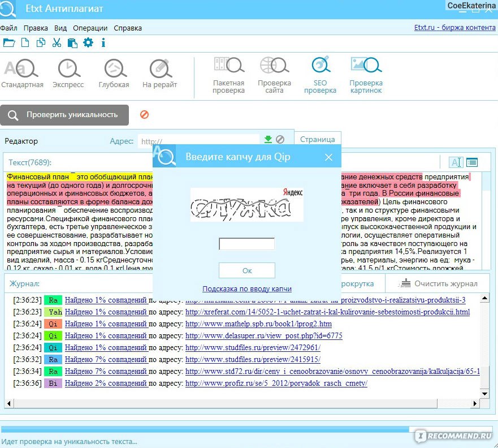Click the Yah source tag in the journal
Image resolution: width=498 pixels, height=448 pixels.
click(x=53, y=312)
